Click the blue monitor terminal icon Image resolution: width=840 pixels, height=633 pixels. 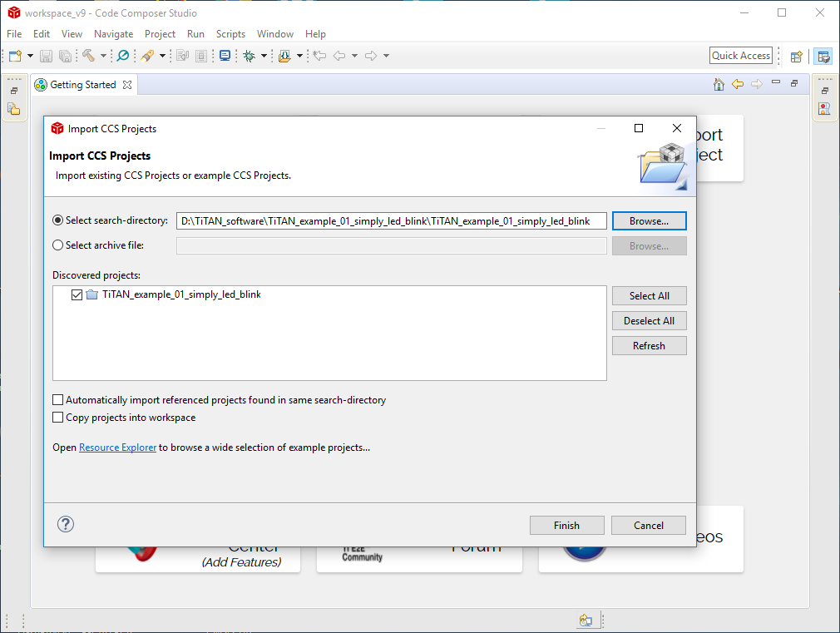(225, 56)
